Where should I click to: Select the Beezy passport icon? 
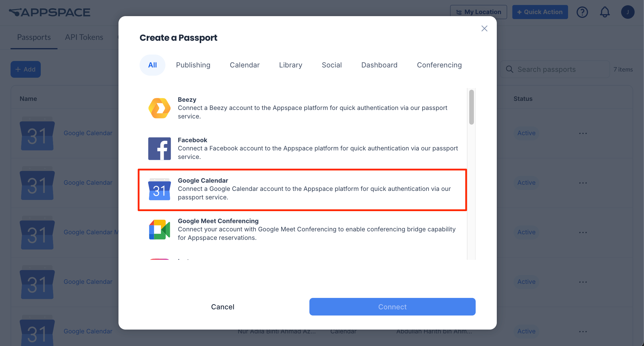[159, 108]
